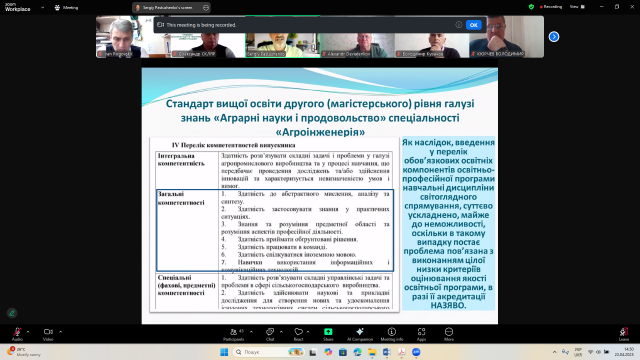Click the green Share screen button
Image resolution: width=640 pixels, height=360 pixels.
coord(328,333)
